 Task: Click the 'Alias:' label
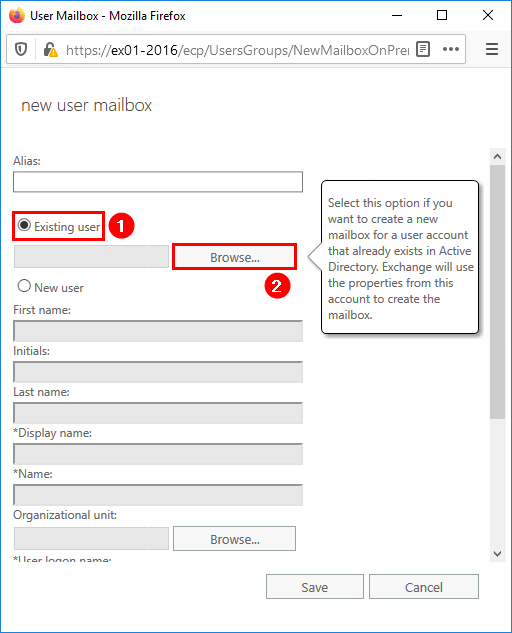click(x=27, y=161)
